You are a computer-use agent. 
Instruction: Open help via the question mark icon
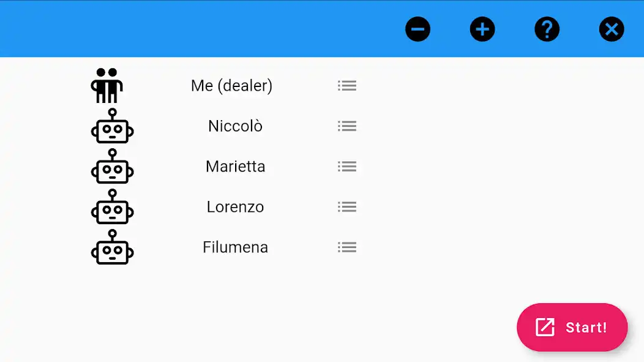547,29
